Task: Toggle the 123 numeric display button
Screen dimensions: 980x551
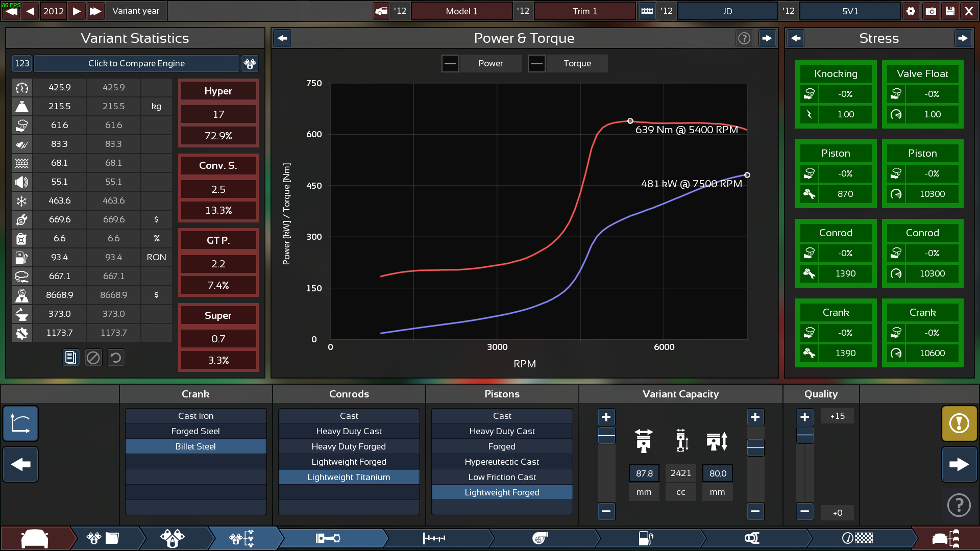Action: 22,64
